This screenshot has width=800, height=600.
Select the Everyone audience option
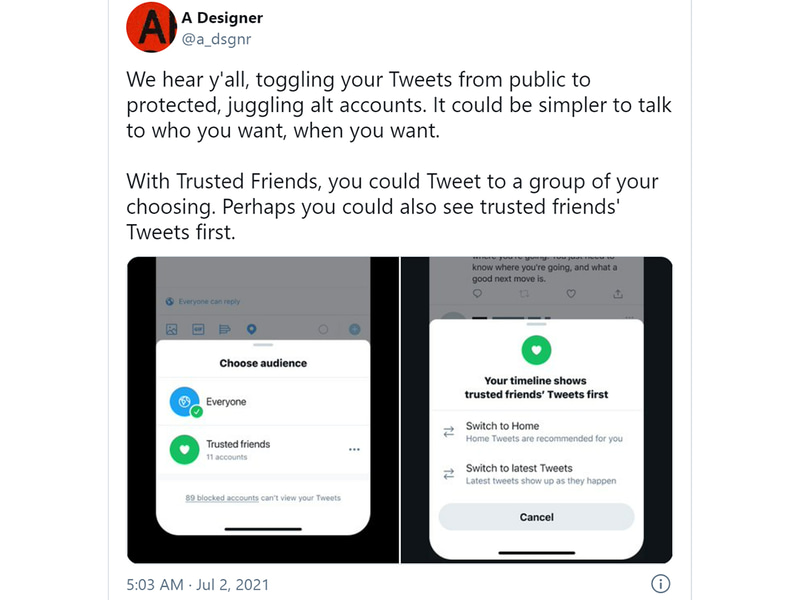click(x=225, y=402)
